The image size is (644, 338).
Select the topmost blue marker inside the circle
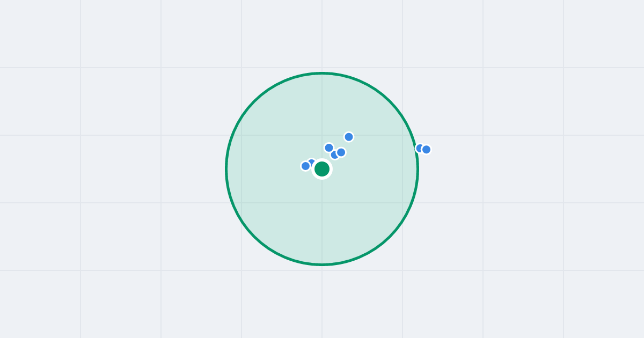[x=349, y=137]
